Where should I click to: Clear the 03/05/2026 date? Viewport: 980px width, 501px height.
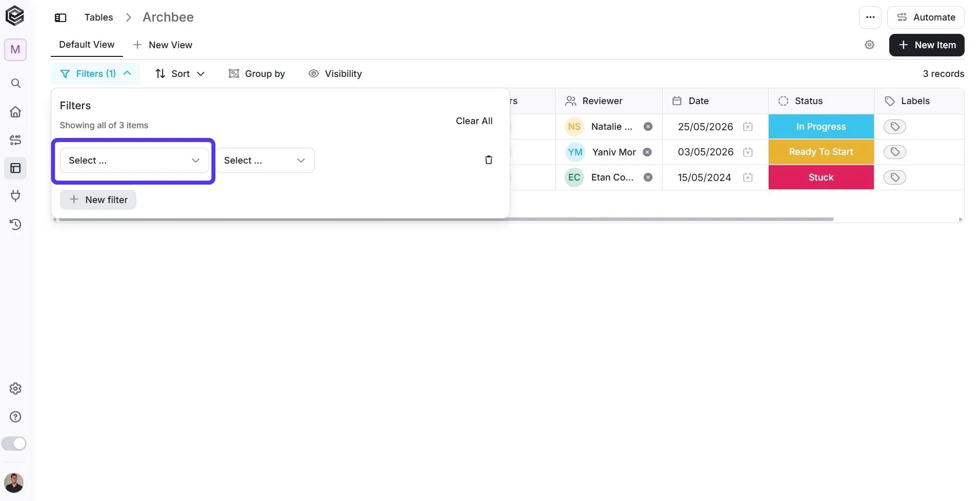point(748,152)
